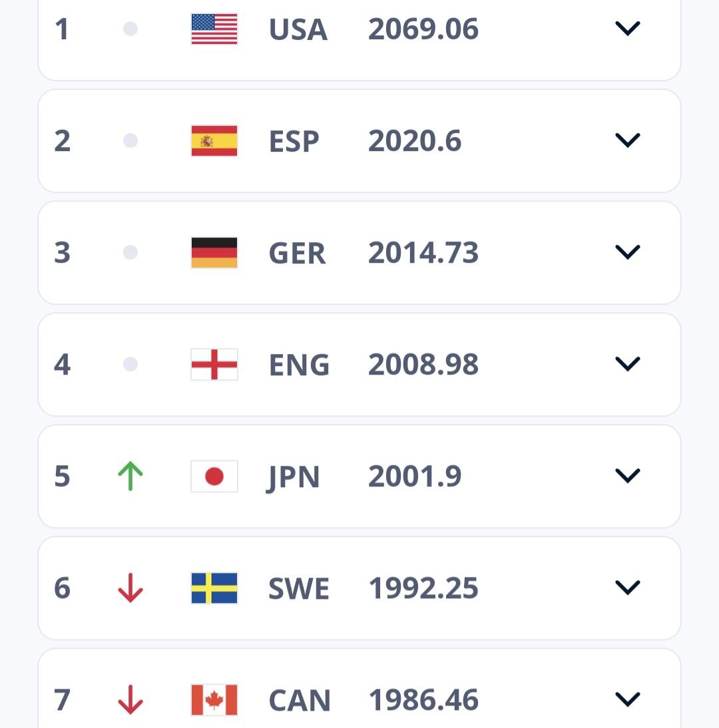This screenshot has height=728, width=719.
Task: Expand the CAN row chevron
Action: [627, 699]
